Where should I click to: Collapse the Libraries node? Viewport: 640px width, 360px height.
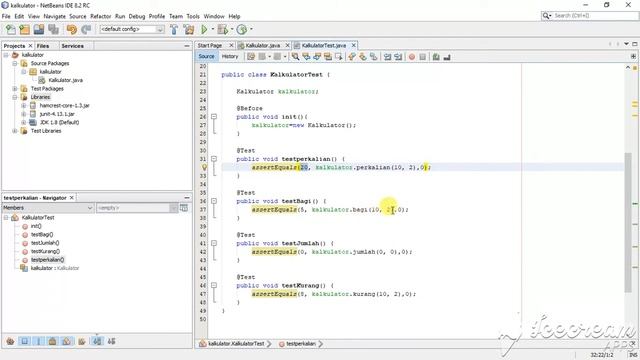click(15, 97)
